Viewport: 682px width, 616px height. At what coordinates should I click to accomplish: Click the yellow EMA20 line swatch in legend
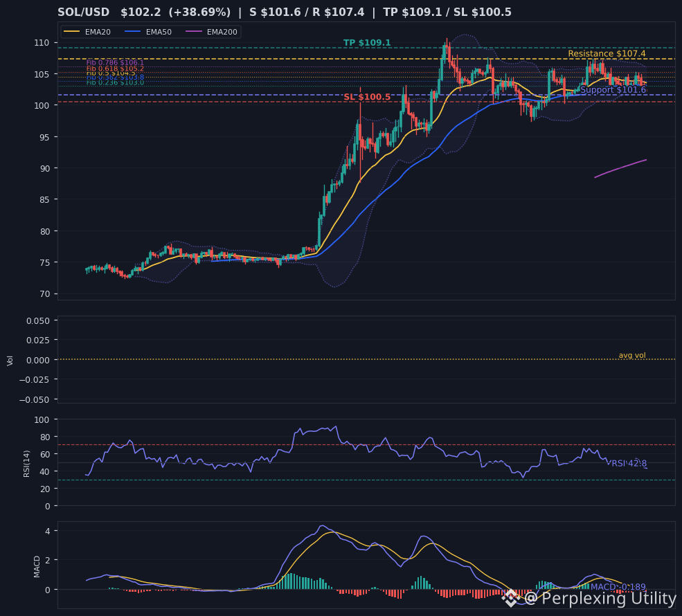(x=72, y=32)
